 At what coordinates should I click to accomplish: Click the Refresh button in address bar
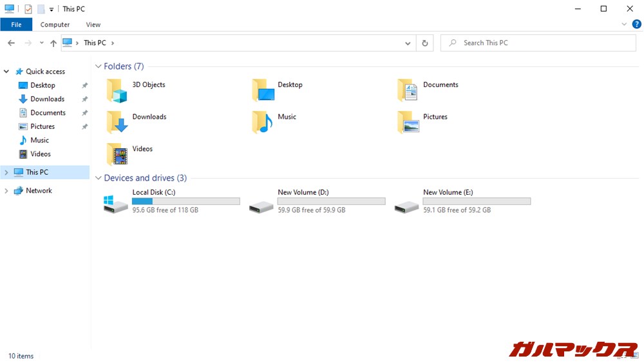click(424, 43)
